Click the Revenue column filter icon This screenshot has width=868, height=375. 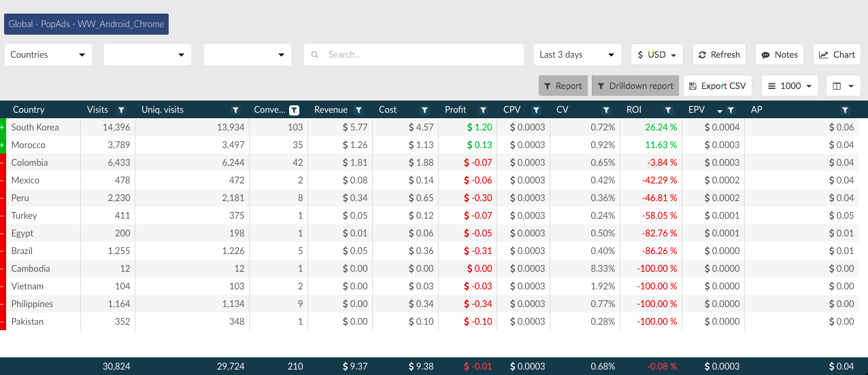point(358,110)
